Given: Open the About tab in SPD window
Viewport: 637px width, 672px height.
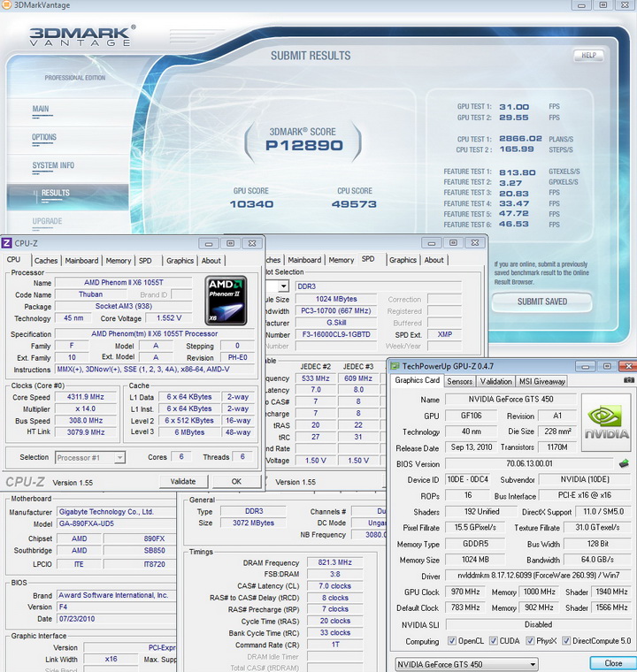Looking at the screenshot, I should (434, 260).
